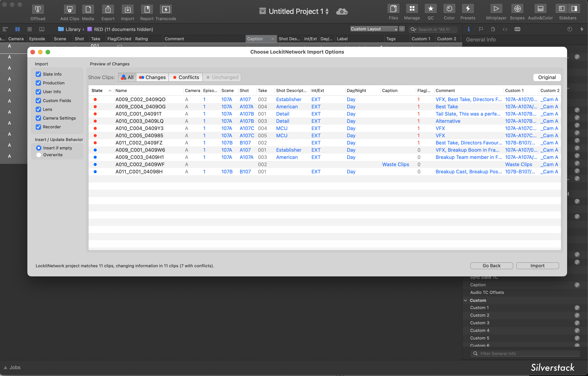588x376 pixels.
Task: Open the Report toolbar icon
Action: tap(147, 10)
